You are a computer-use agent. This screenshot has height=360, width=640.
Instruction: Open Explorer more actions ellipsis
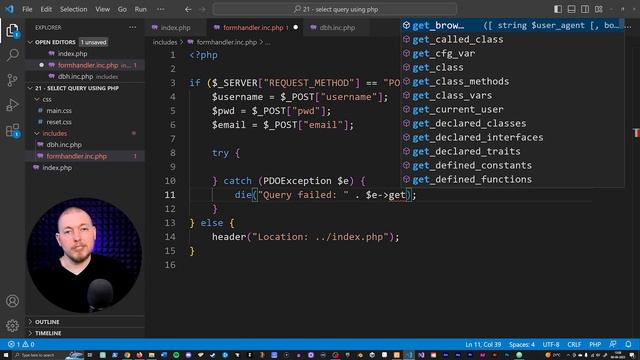pyautogui.click(x=133, y=27)
